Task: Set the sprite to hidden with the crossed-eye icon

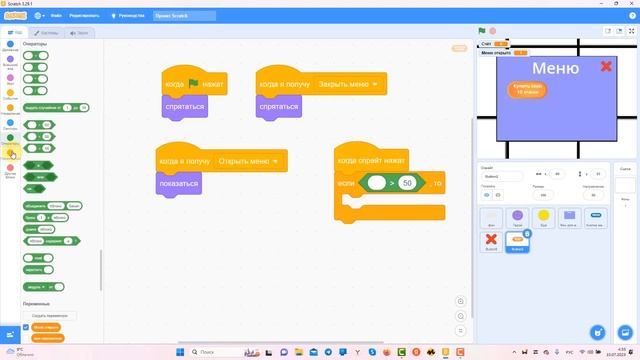Action: click(x=498, y=195)
